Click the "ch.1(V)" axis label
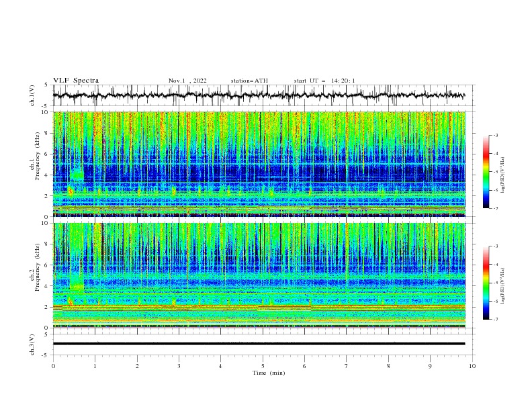The image size is (532, 411). tap(32, 95)
